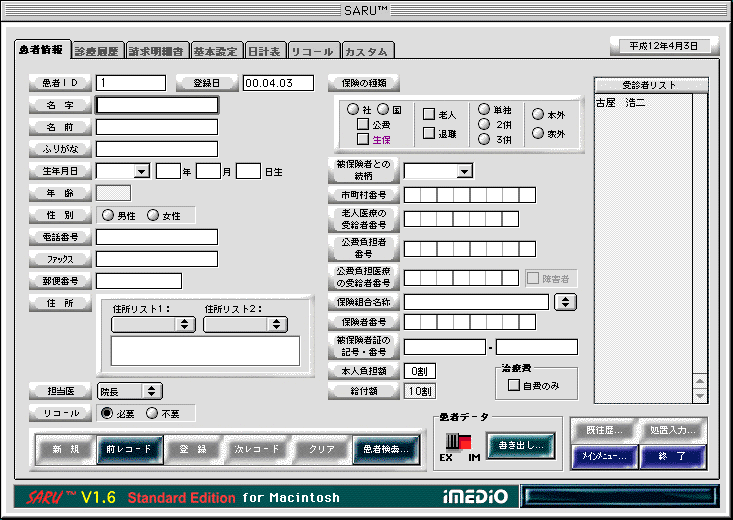Toggle the EX/IM patient data switch
Screen dimensions: 733x520
[x=459, y=441]
